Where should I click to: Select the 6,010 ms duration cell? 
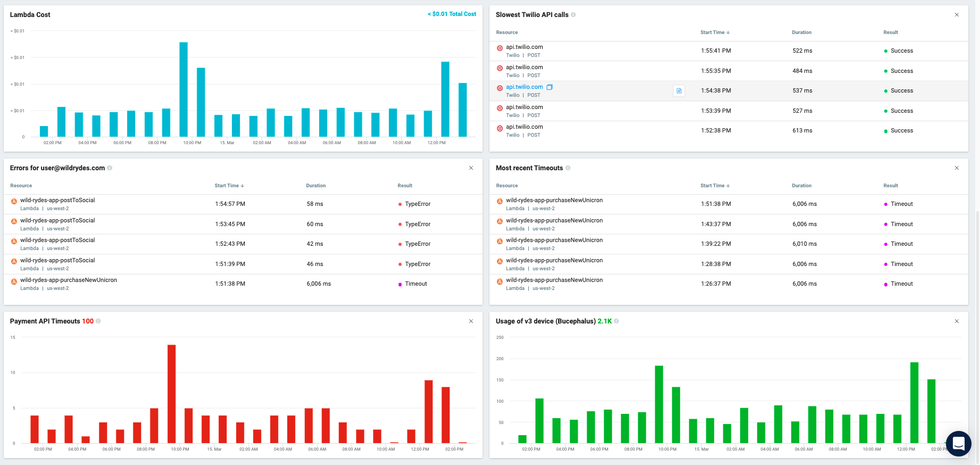pos(804,244)
